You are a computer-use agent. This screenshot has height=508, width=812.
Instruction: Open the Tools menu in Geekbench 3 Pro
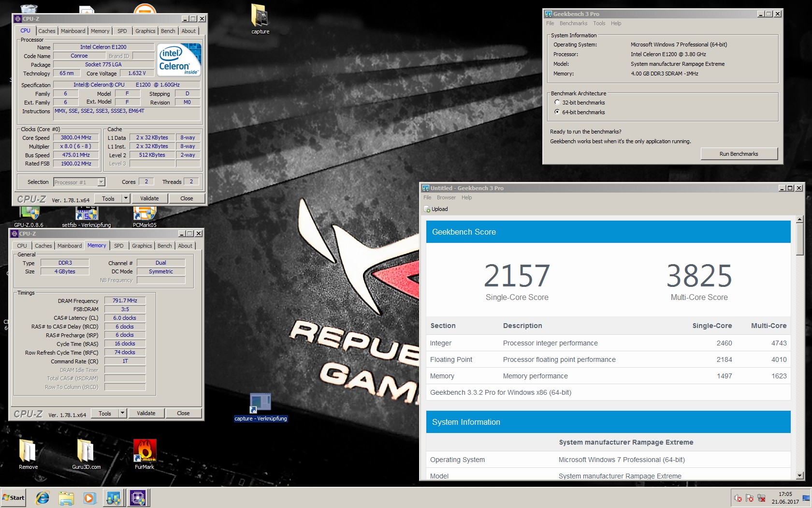pyautogui.click(x=599, y=23)
